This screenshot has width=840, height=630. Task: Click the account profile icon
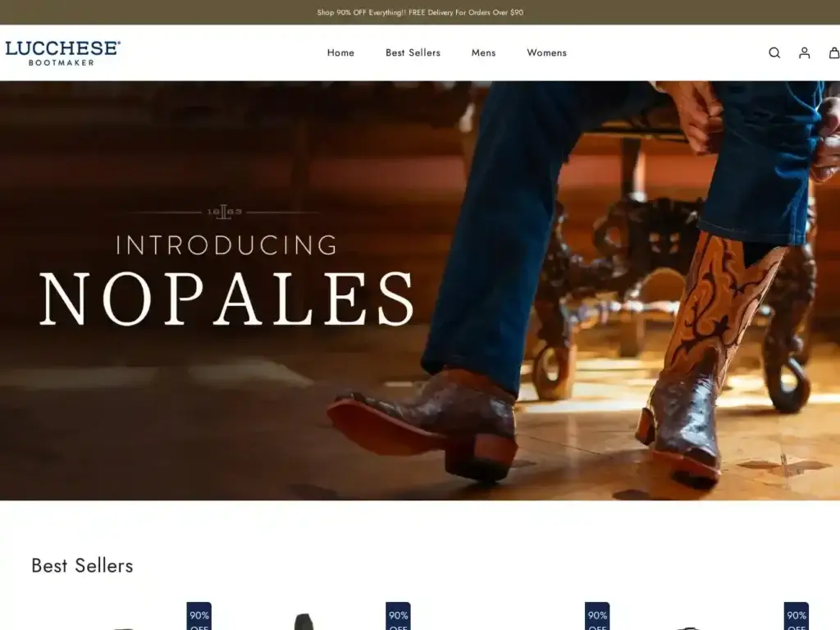click(804, 52)
